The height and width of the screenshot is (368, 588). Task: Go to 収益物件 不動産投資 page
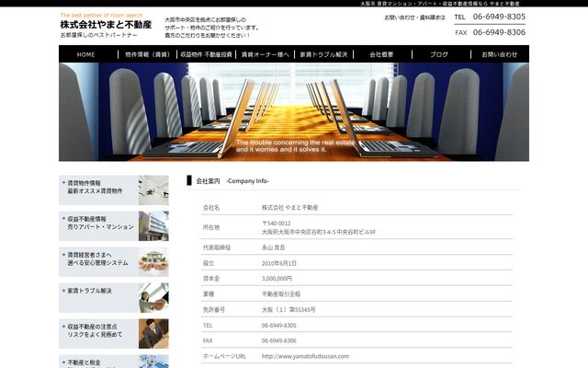pos(206,54)
